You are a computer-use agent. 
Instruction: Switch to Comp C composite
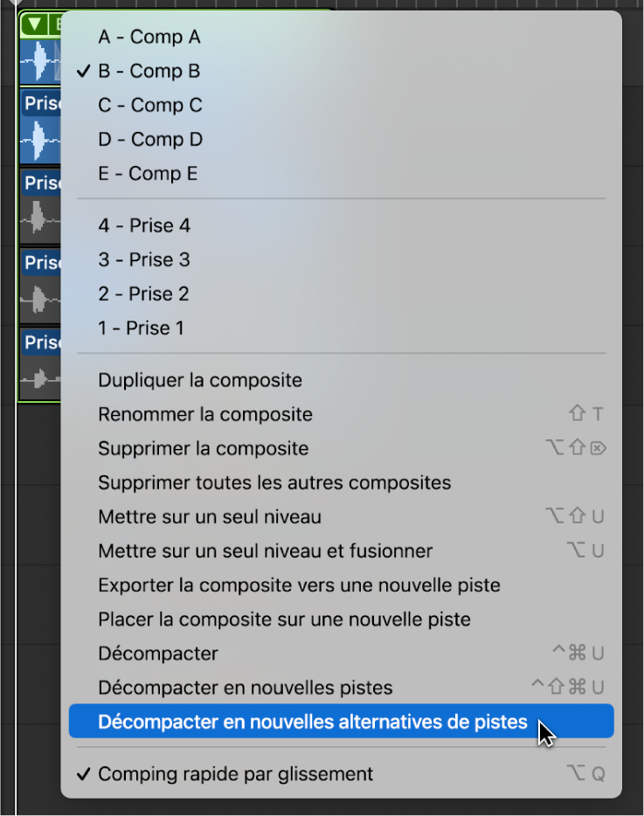coord(149,105)
